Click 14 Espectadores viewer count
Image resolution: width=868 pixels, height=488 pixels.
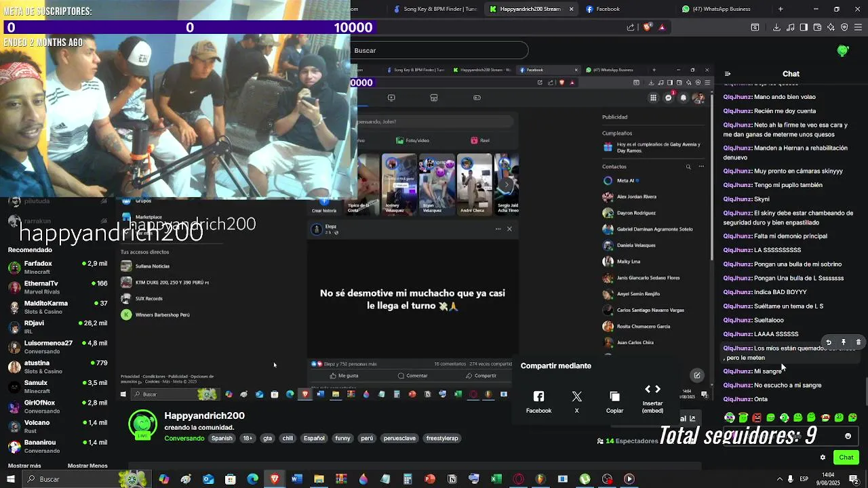click(x=627, y=441)
